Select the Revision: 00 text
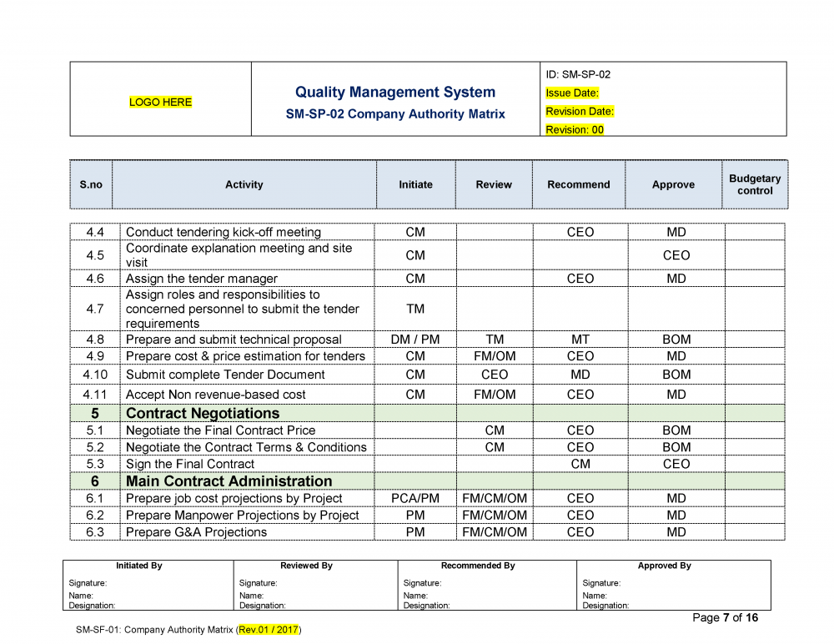This screenshot has width=834, height=644. pos(575,130)
